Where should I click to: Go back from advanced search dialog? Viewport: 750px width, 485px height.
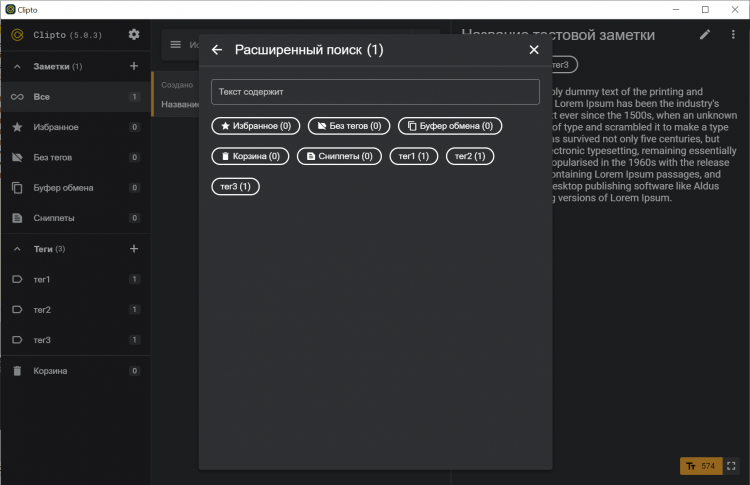click(217, 50)
